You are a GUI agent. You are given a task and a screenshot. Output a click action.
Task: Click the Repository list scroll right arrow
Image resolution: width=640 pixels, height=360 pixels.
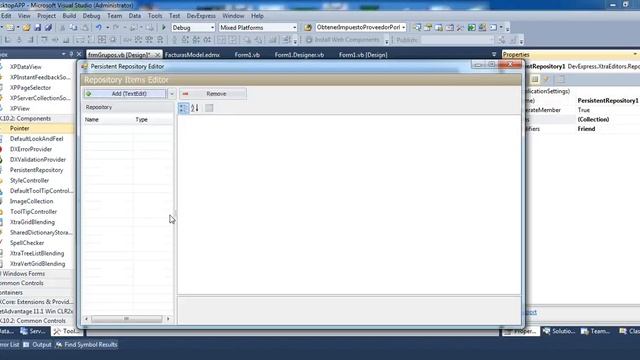click(x=168, y=319)
